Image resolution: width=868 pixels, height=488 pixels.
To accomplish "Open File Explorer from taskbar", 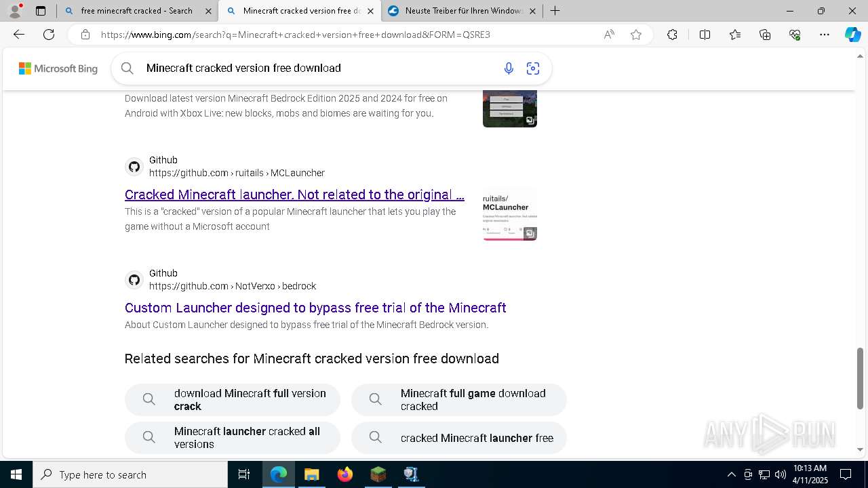I will [x=311, y=474].
